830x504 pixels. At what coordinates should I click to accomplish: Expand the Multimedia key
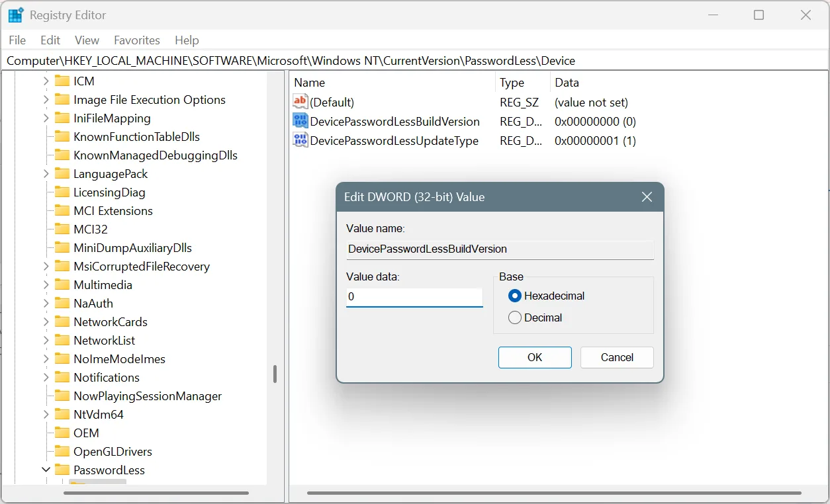coord(46,284)
